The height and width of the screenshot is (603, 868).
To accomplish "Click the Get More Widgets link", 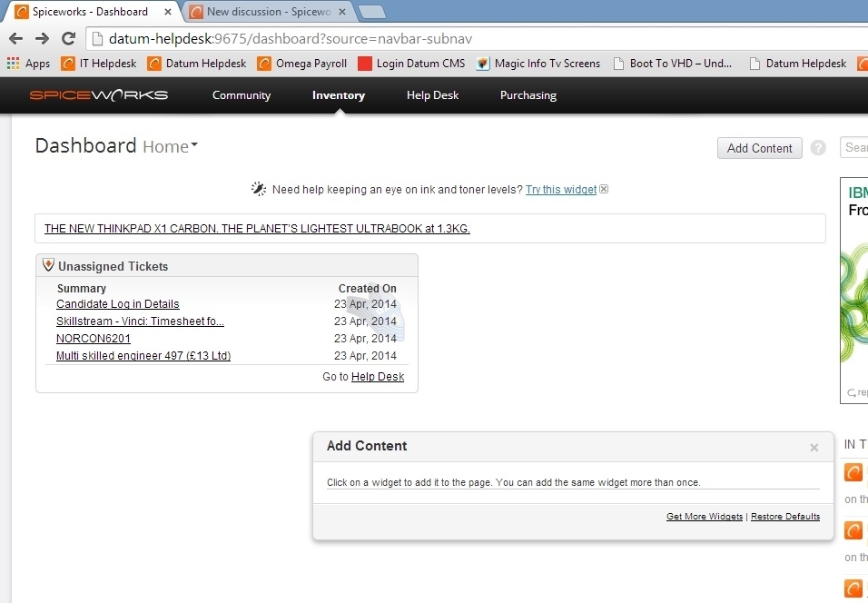I will coord(704,516).
